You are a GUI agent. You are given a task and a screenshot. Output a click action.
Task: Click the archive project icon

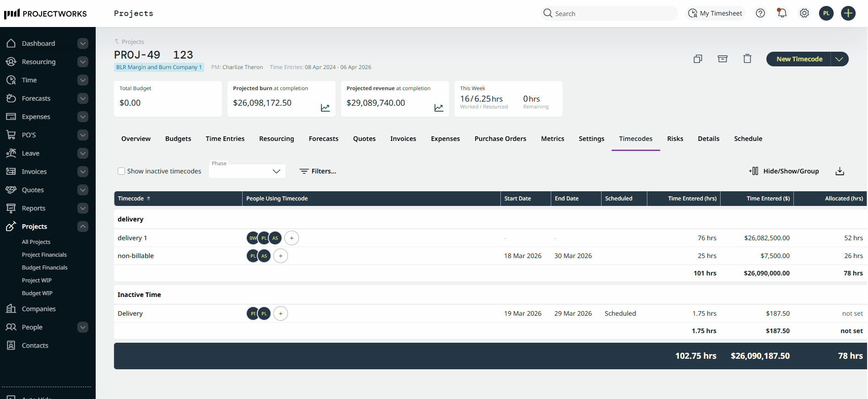point(722,59)
